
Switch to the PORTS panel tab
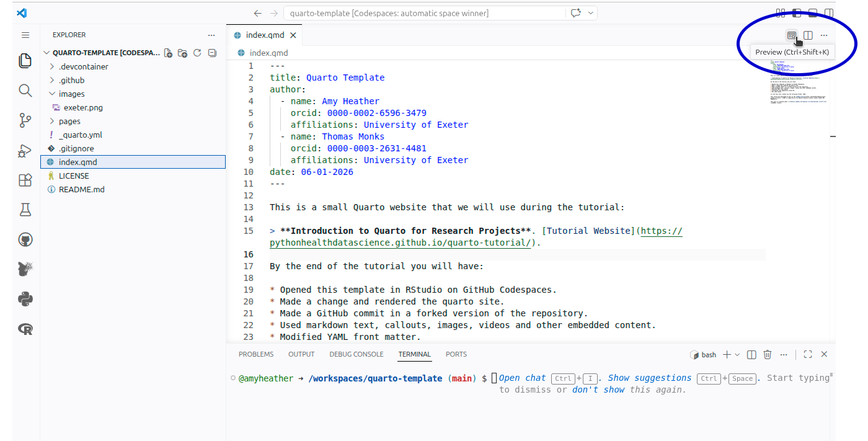point(456,355)
